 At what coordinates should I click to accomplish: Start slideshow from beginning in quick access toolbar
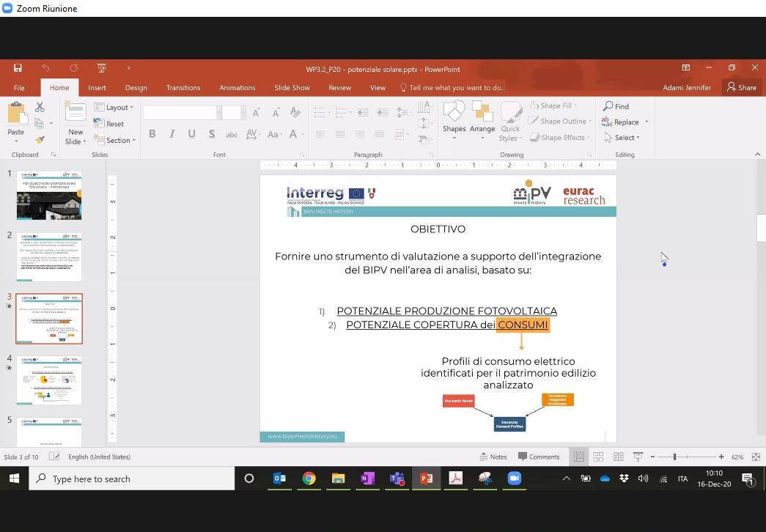tap(102, 68)
